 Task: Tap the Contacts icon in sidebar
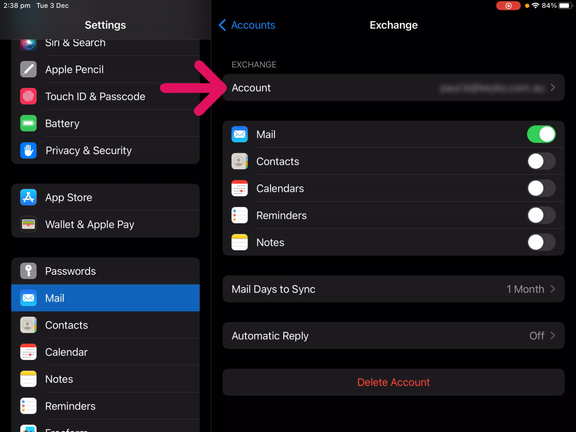point(28,325)
